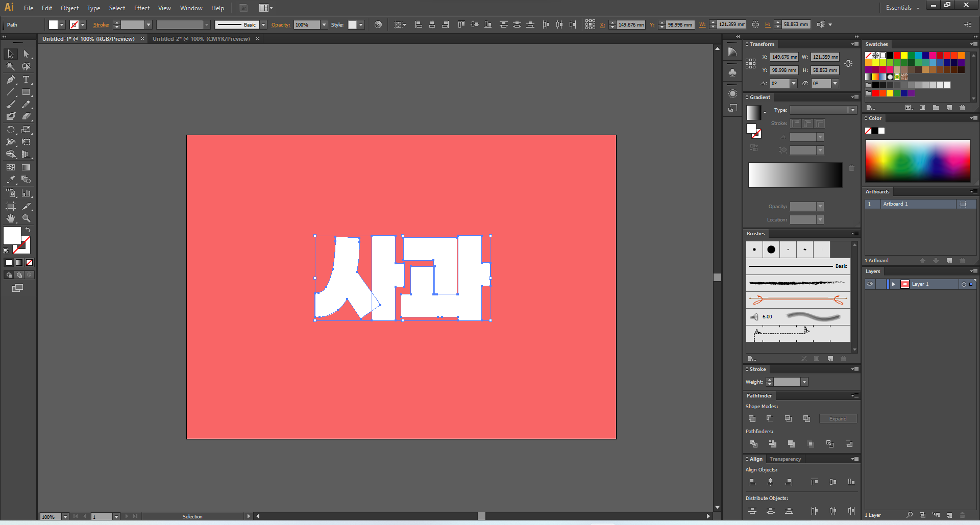The width and height of the screenshot is (980, 525).
Task: Select the Rotate tool
Action: pyautogui.click(x=11, y=130)
